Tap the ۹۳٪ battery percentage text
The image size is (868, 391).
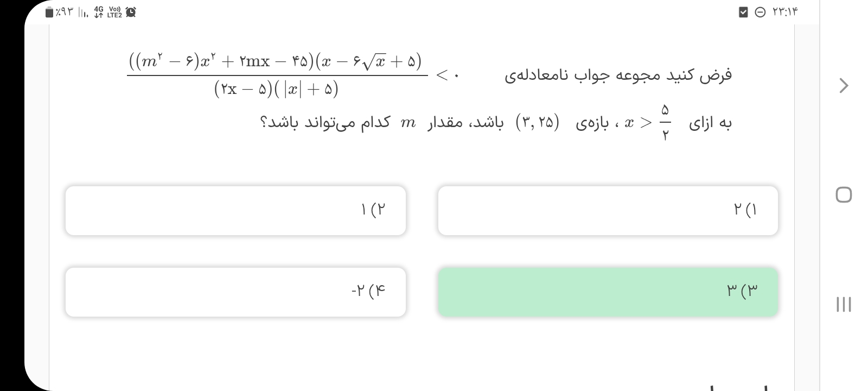[x=65, y=12]
